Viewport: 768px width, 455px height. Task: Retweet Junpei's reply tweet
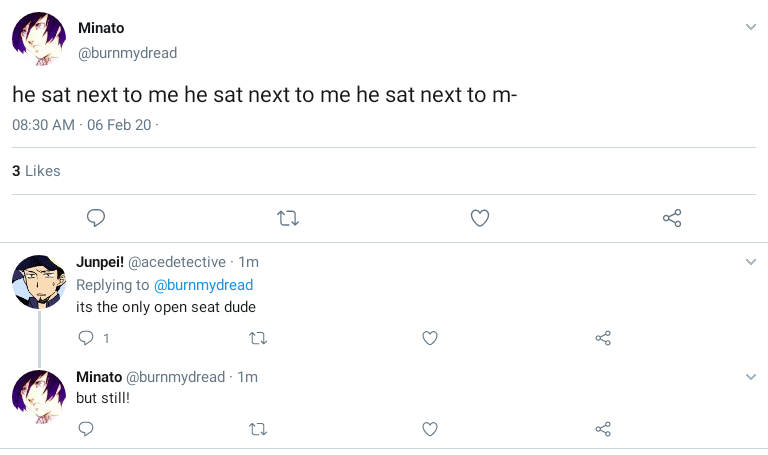[257, 338]
